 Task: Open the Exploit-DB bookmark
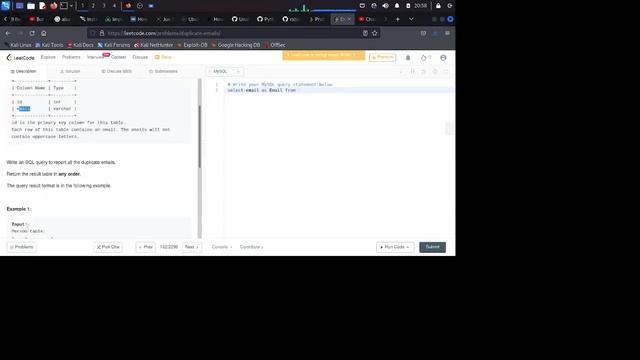pos(192,45)
